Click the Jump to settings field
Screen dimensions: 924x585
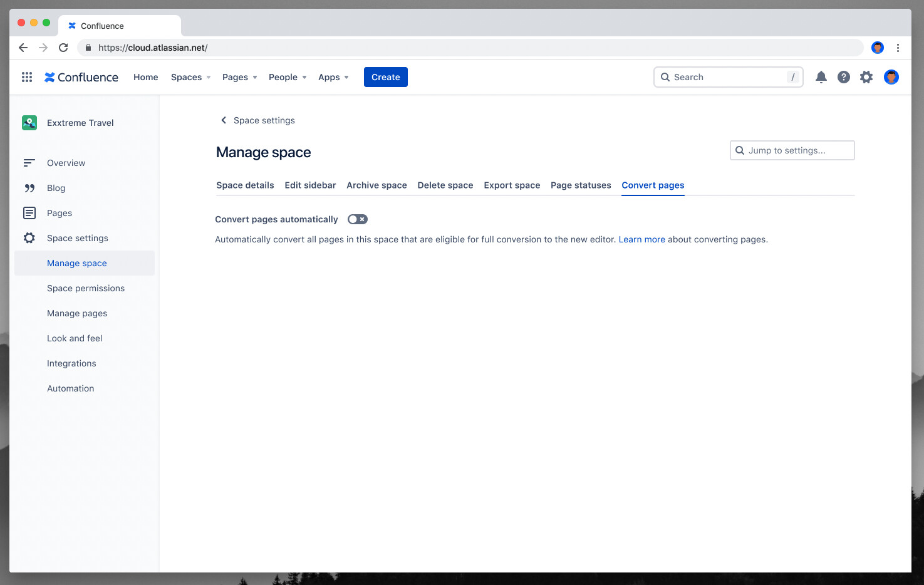pos(792,150)
